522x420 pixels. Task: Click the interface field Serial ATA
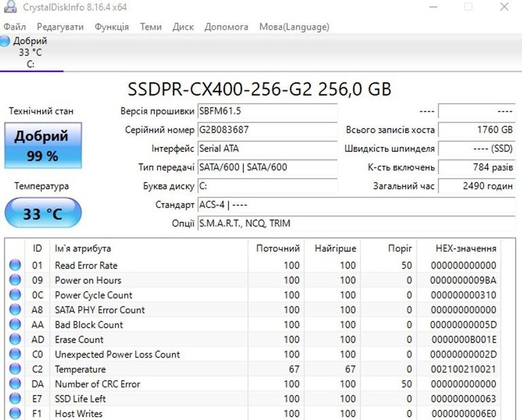[267, 148]
